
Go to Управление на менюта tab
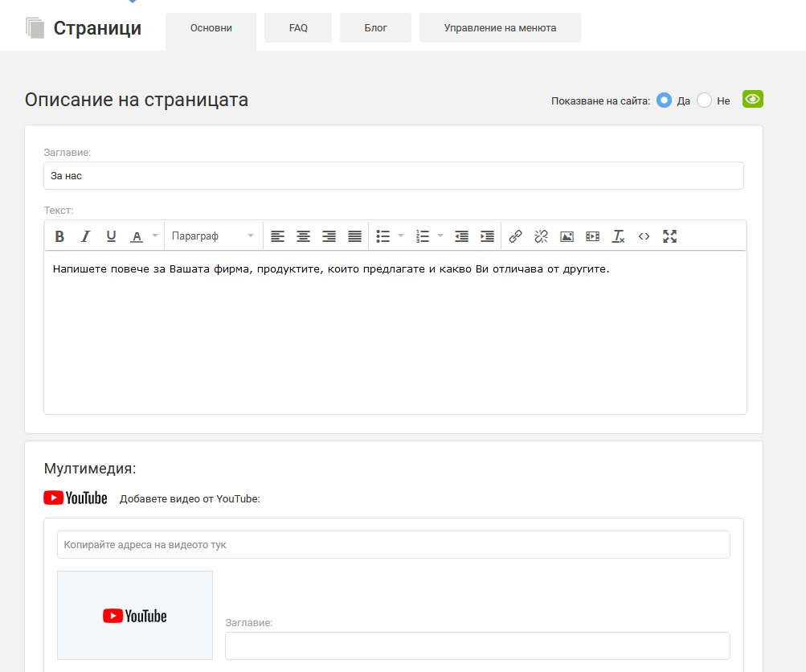500,28
